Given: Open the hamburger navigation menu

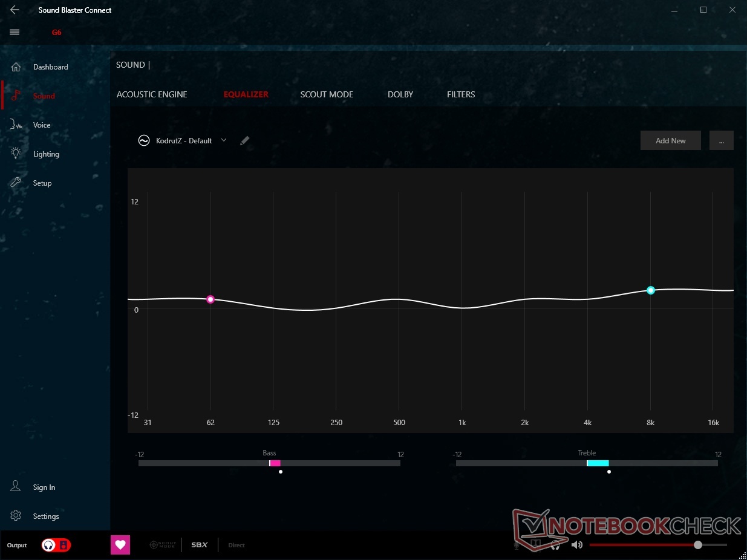Looking at the screenshot, I should click(15, 32).
